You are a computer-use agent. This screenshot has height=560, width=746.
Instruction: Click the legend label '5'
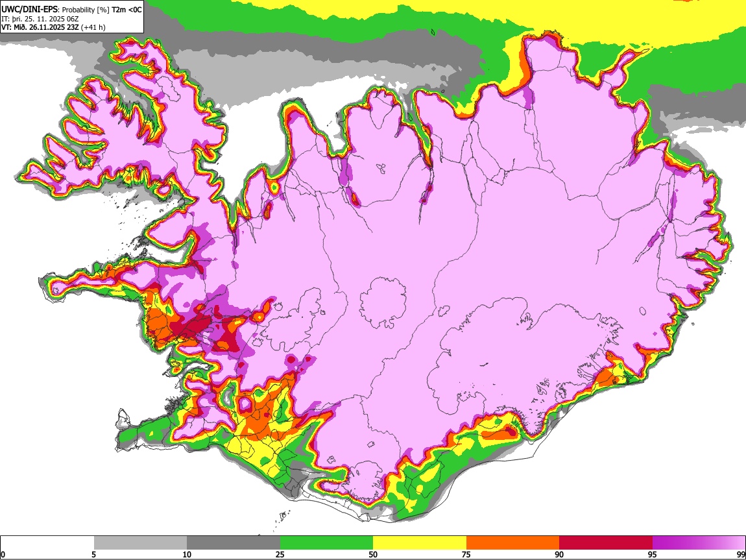tap(93, 555)
